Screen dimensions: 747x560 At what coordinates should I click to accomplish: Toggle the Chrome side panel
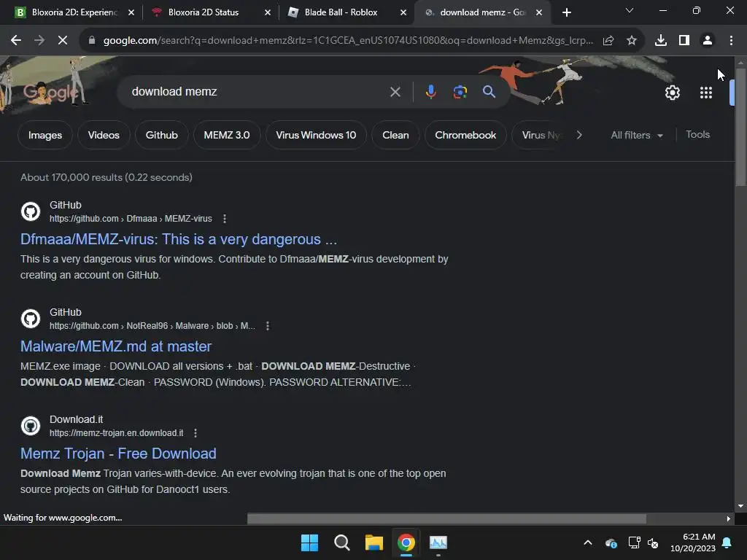[684, 41]
